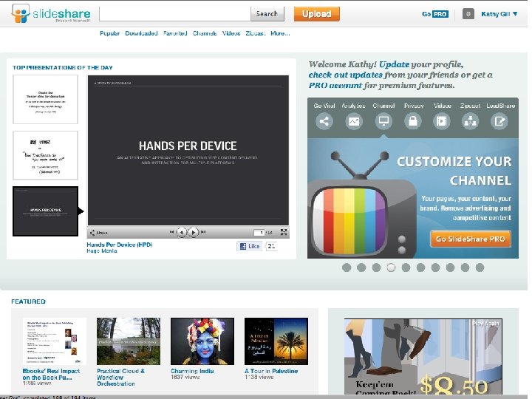
Task: Open Practical Cloud & Workflow thumbnail
Action: point(129,341)
